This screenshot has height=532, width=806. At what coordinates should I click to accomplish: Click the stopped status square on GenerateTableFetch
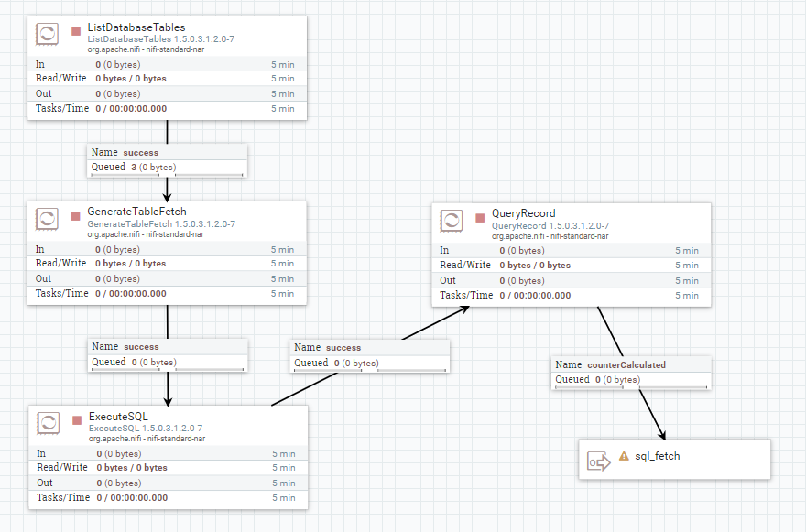coord(75,216)
